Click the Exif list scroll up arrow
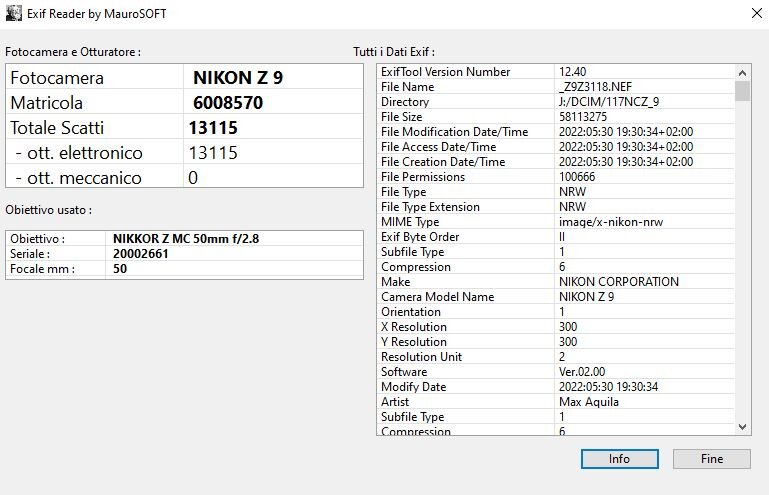 pos(743,73)
